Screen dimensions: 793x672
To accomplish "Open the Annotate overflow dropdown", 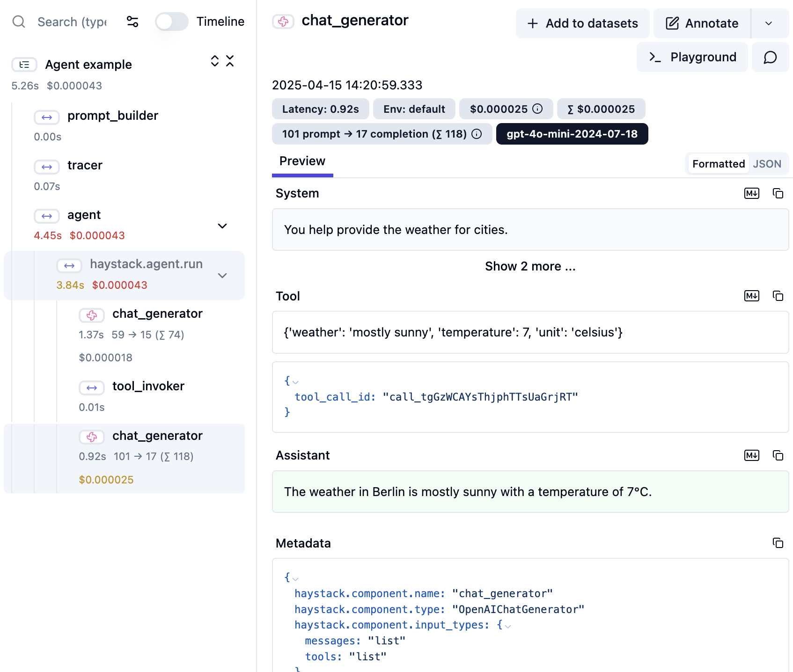I will point(769,23).
